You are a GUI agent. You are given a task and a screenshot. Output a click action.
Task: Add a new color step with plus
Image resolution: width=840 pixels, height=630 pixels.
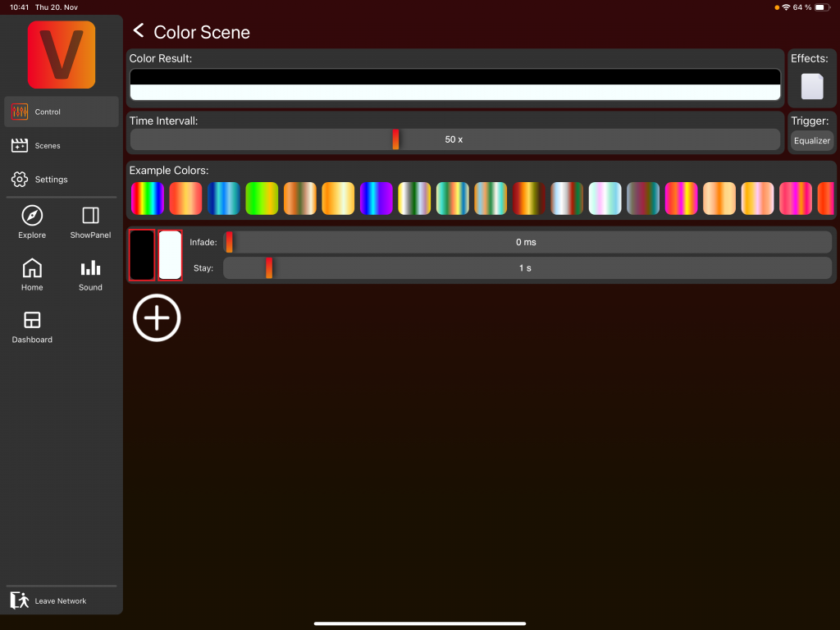[157, 318]
